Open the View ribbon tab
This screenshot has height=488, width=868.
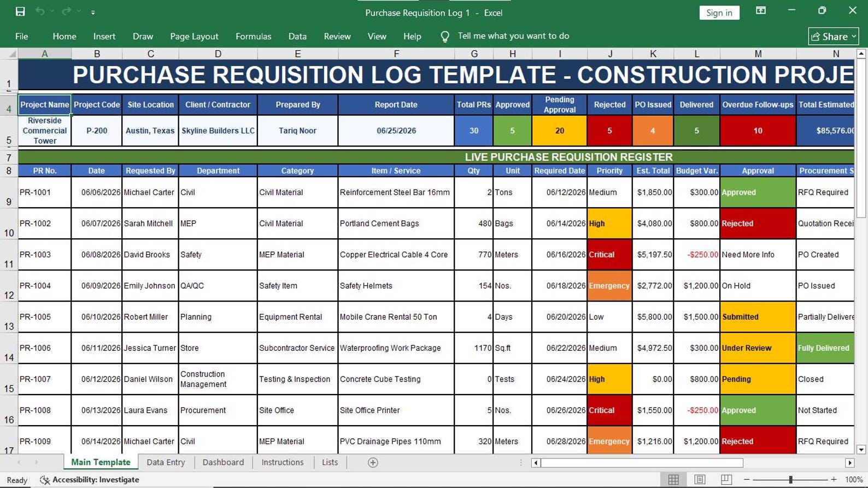[x=377, y=37]
